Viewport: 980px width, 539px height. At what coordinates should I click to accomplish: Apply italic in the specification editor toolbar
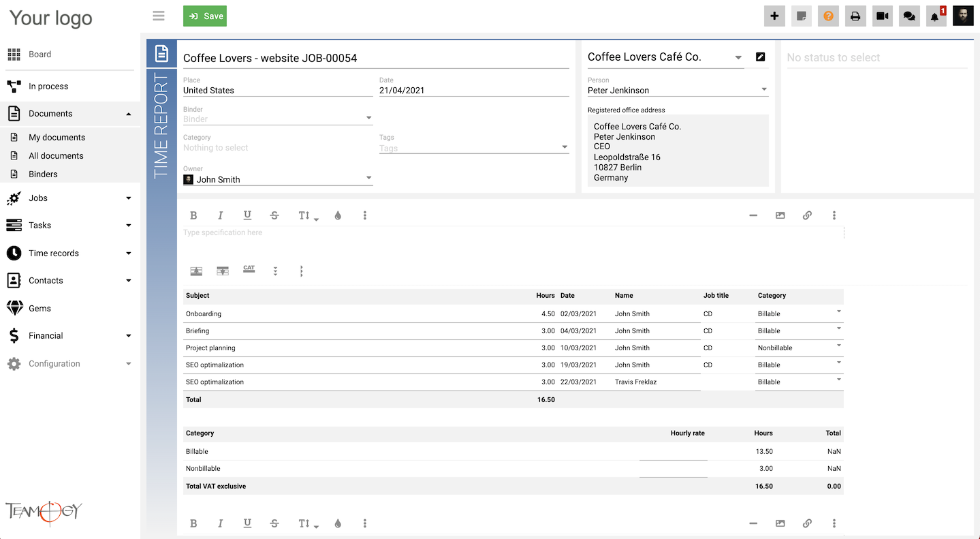[220, 215]
